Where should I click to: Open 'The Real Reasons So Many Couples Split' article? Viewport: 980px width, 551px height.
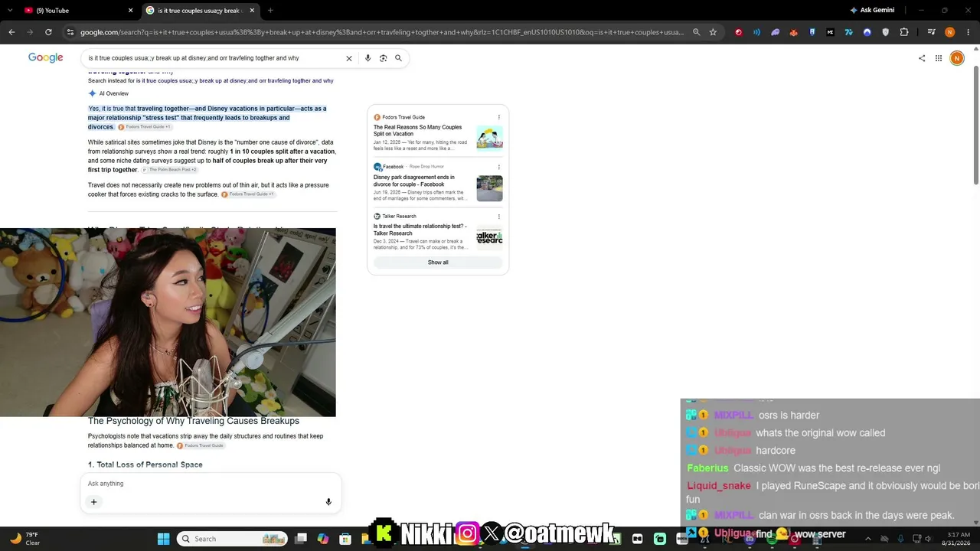[418, 131]
